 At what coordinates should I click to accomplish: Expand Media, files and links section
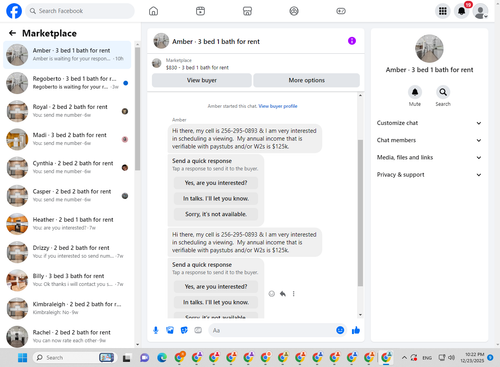pos(429,157)
